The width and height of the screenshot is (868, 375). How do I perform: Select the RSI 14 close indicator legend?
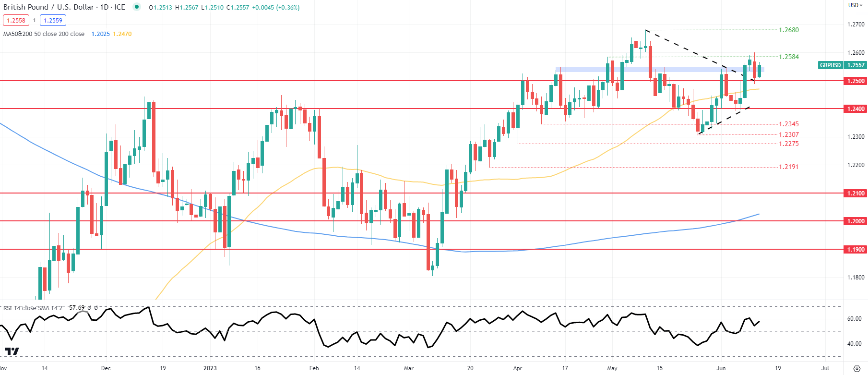[33, 308]
